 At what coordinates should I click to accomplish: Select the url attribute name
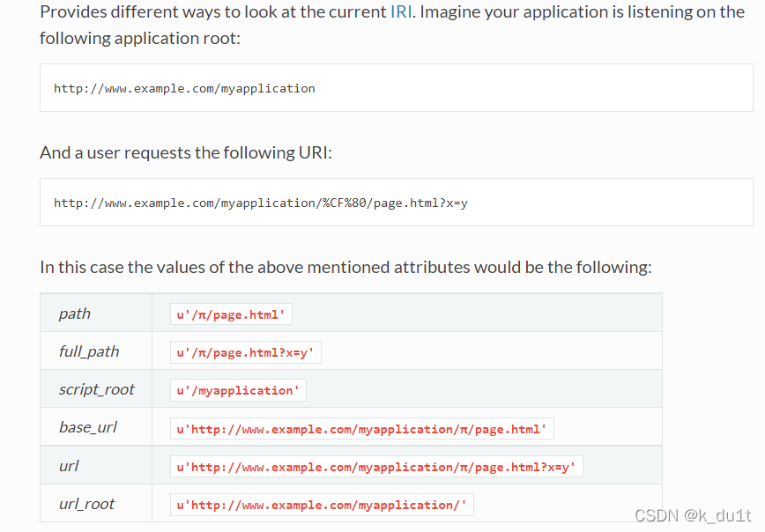point(69,466)
